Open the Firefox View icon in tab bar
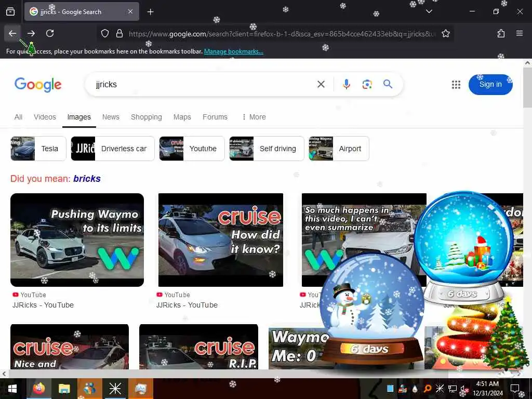532x399 pixels. tap(10, 12)
